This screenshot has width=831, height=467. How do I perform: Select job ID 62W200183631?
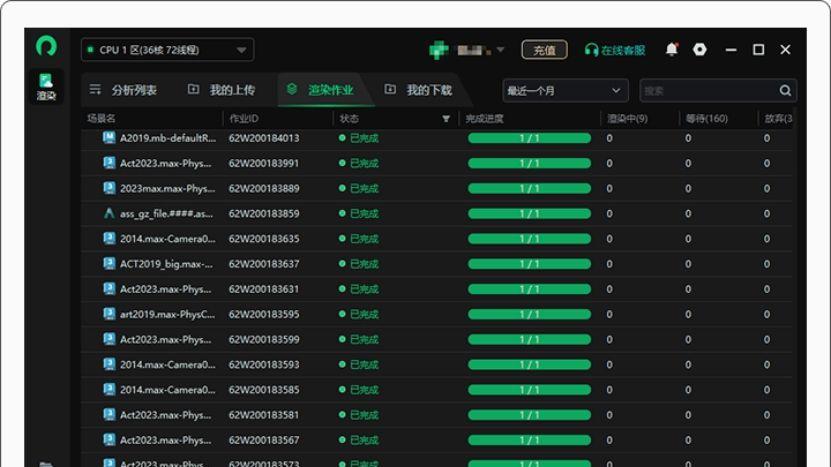coord(264,289)
